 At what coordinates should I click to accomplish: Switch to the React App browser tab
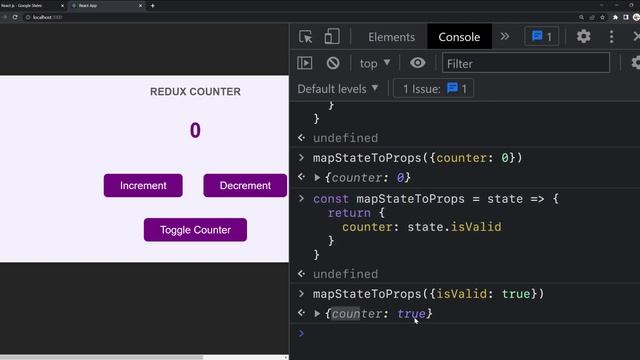coord(106,6)
